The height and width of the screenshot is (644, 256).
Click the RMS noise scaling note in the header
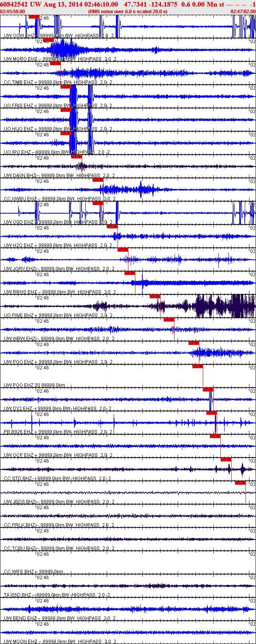(128, 12)
